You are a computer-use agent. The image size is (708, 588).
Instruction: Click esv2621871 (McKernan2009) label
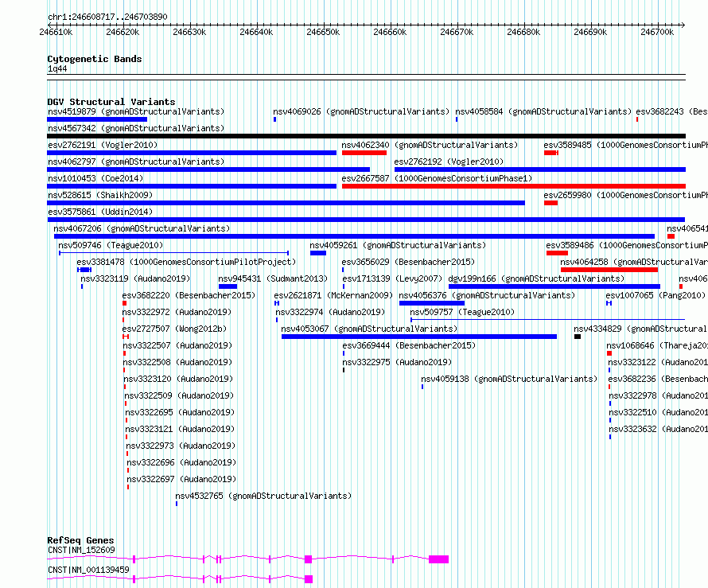pyautogui.click(x=333, y=295)
